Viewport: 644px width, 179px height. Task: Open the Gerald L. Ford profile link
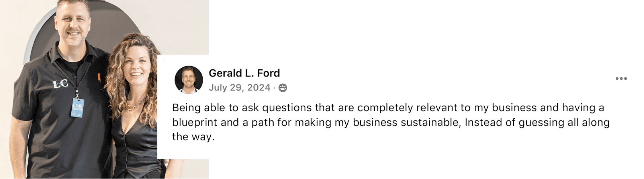point(244,73)
